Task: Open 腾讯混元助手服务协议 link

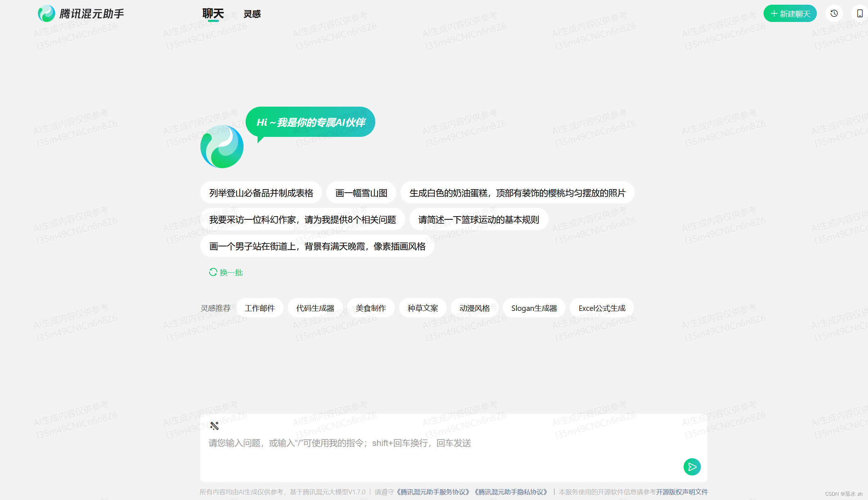Action: 433,492
